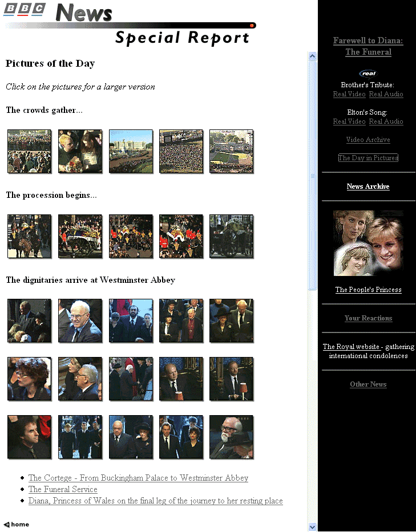Open Brother's Tribute Real Video link

[349, 94]
